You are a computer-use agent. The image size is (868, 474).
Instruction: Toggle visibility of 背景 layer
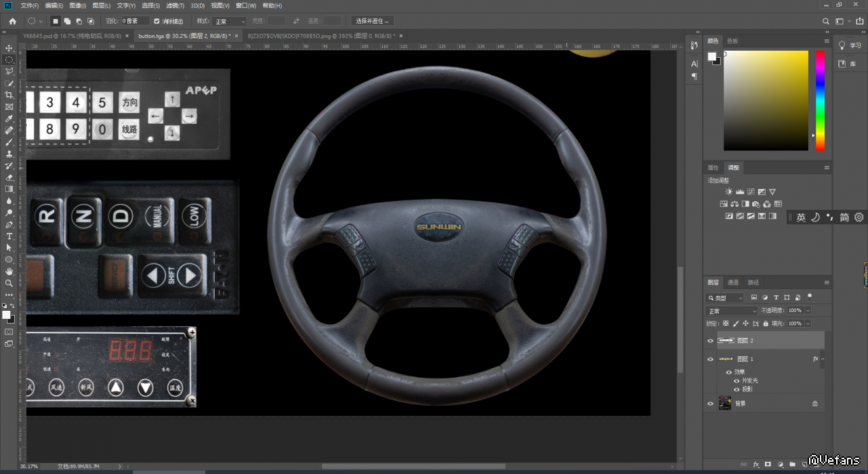(710, 404)
